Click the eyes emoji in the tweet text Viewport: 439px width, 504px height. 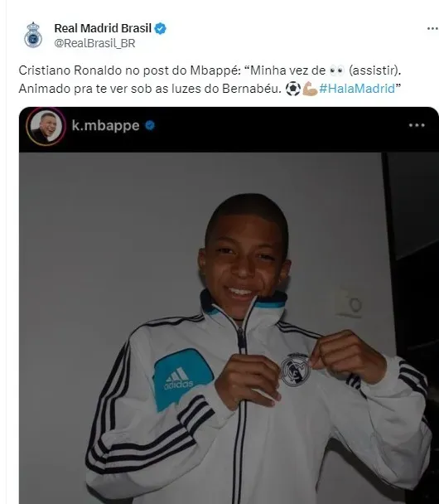coord(337,70)
